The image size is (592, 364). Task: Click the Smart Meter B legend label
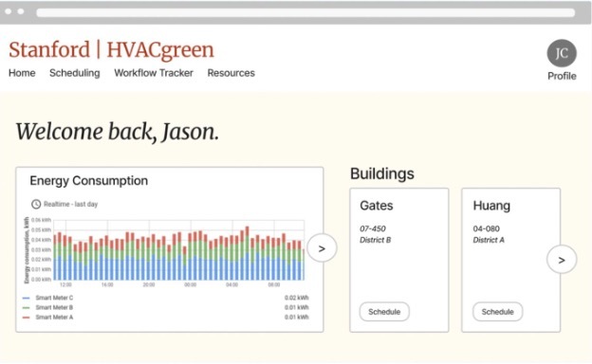point(54,307)
